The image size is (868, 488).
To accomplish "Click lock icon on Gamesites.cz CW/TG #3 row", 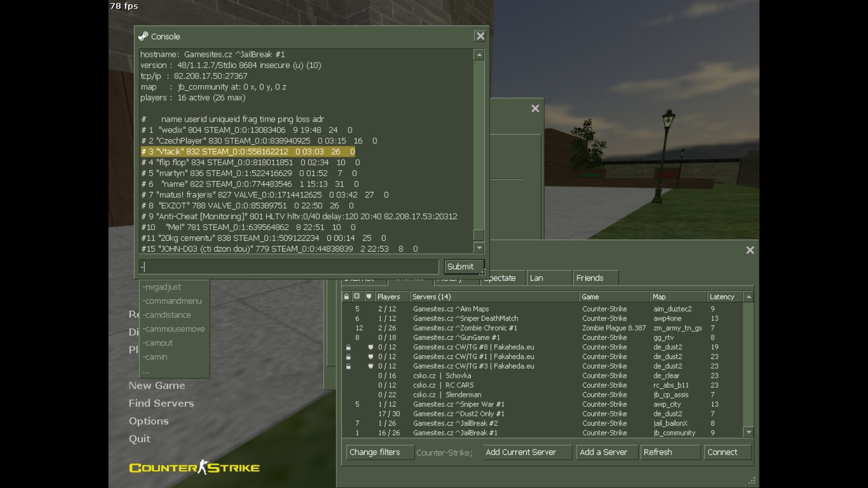I will (348, 366).
